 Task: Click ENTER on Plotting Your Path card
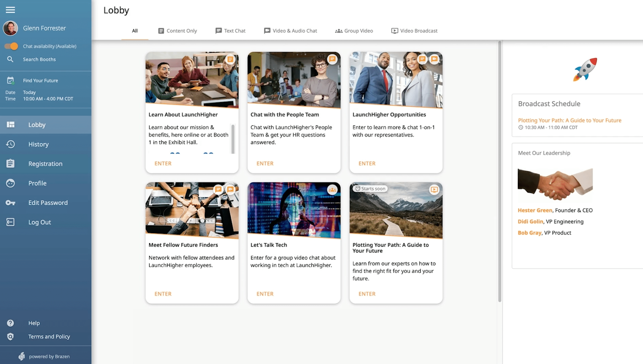pos(367,294)
